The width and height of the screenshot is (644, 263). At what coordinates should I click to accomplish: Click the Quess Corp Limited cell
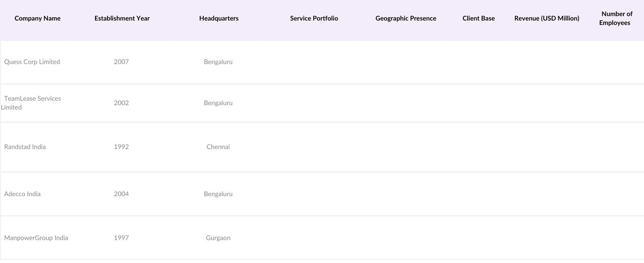32,62
